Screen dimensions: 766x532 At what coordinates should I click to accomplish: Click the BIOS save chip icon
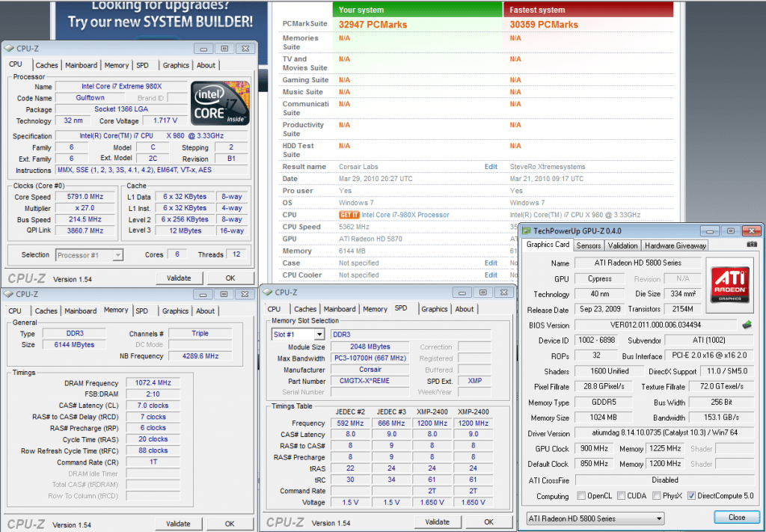point(747,325)
